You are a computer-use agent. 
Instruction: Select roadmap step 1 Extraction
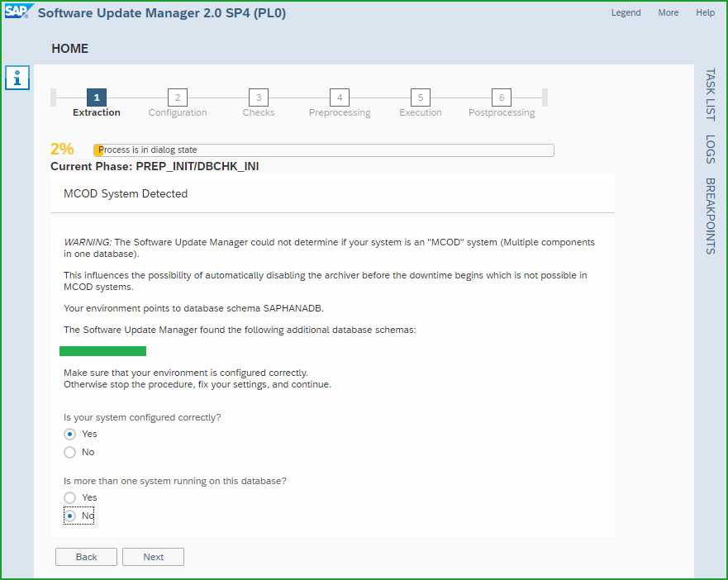pyautogui.click(x=97, y=97)
